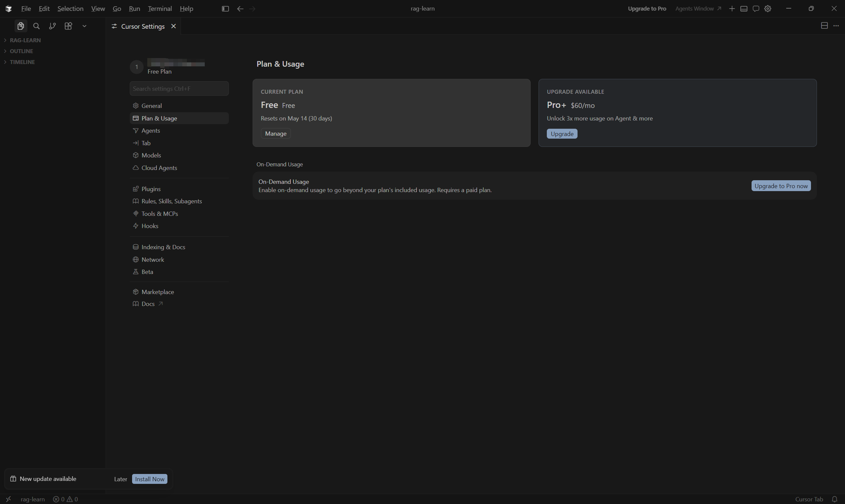Toggle the bottom panel icon
Screen dimensions: 845x504
coord(744,9)
